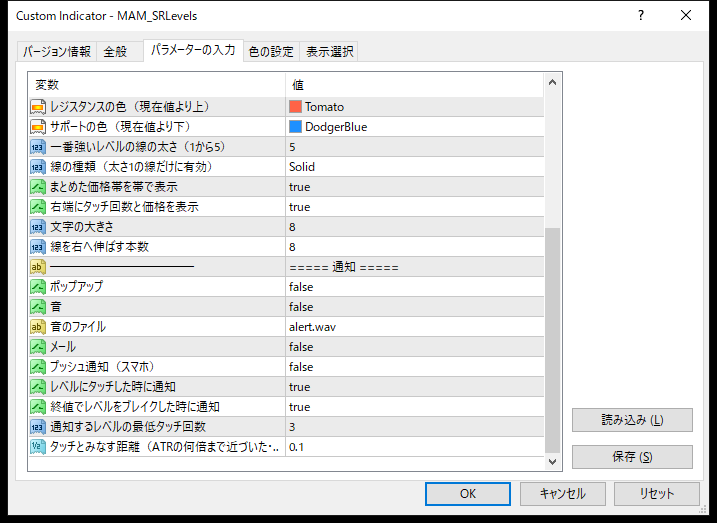The image size is (717, 523).
Task: Toggle the false value of ポップアップ
Action: tap(415, 287)
